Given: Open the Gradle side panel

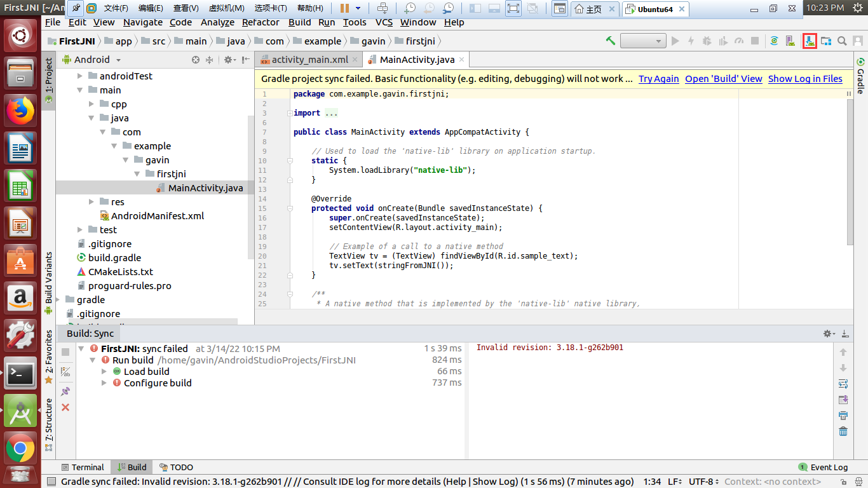Looking at the screenshot, I should pos(860,76).
